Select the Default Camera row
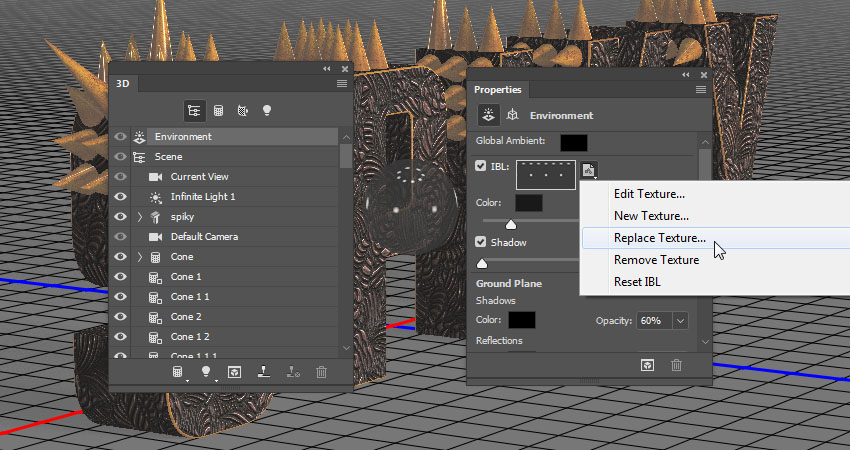This screenshot has width=850, height=450. 224,237
